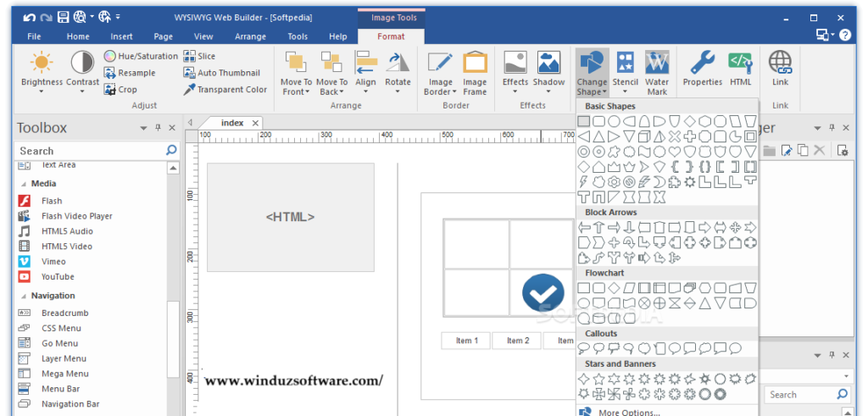This screenshot has width=868, height=416.
Task: Open the Brightness dropdown arrow
Action: (42, 92)
